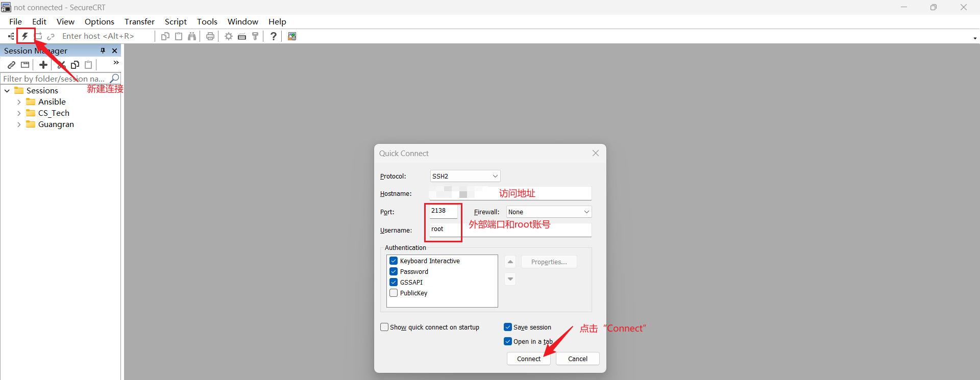
Task: Collapse the Sessions root folder
Action: pos(7,91)
